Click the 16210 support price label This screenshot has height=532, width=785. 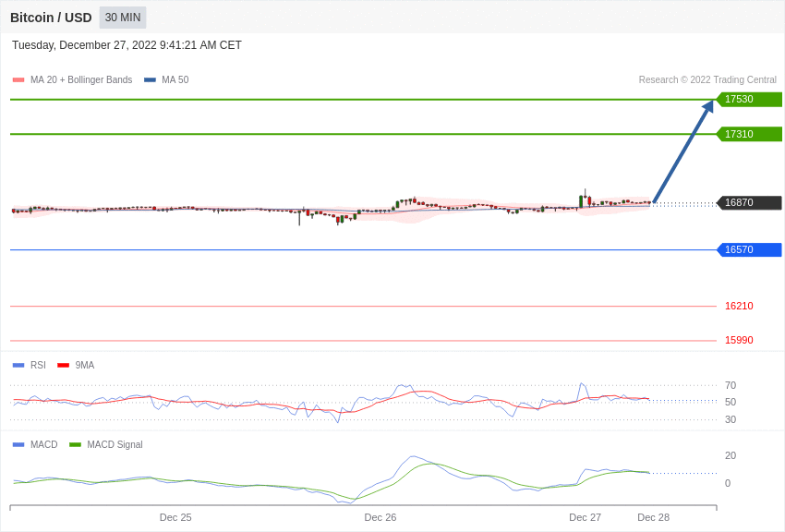click(x=739, y=306)
